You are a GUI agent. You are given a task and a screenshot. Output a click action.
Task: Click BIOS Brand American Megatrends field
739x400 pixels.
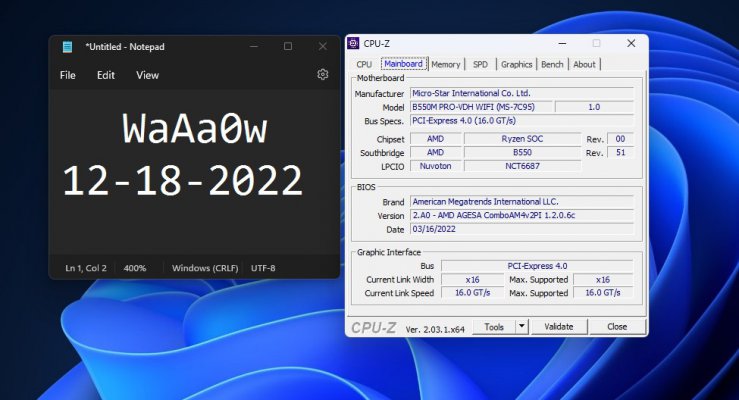tap(522, 202)
